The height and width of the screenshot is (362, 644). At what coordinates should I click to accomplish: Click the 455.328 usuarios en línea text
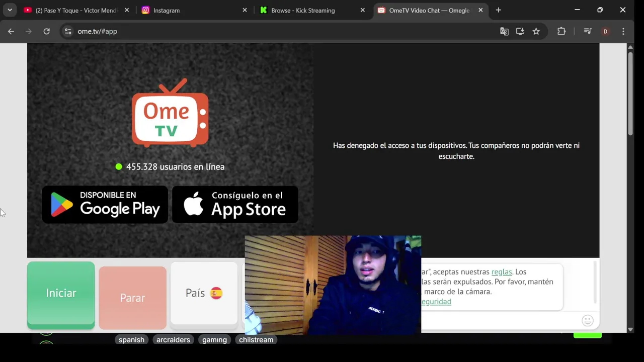pos(175,166)
